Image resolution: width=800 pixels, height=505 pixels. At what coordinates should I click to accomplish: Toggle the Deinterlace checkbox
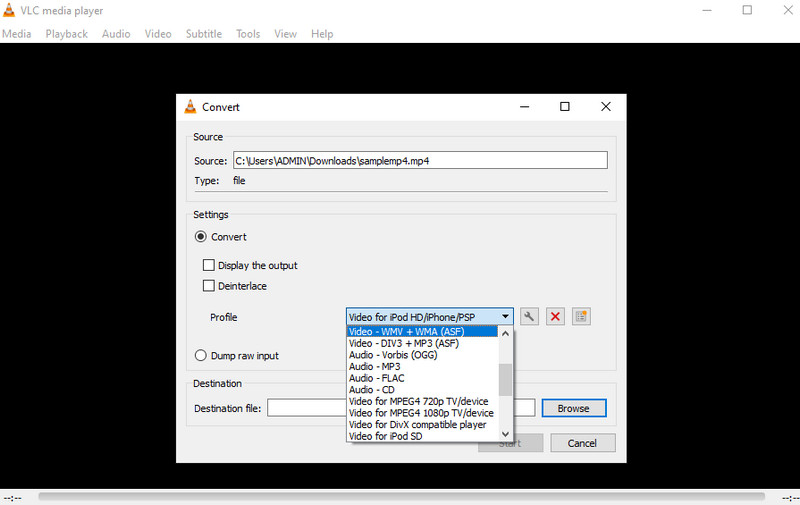[209, 286]
